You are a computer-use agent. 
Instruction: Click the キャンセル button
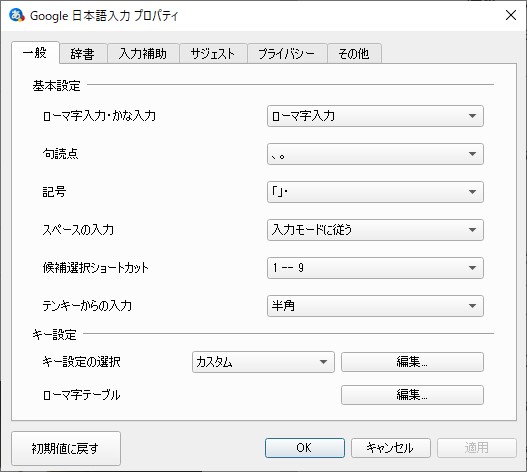tap(391, 448)
